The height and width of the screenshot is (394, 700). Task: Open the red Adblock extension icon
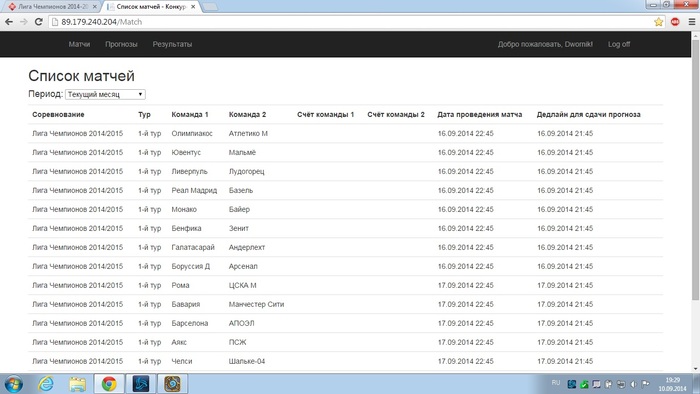tap(675, 21)
